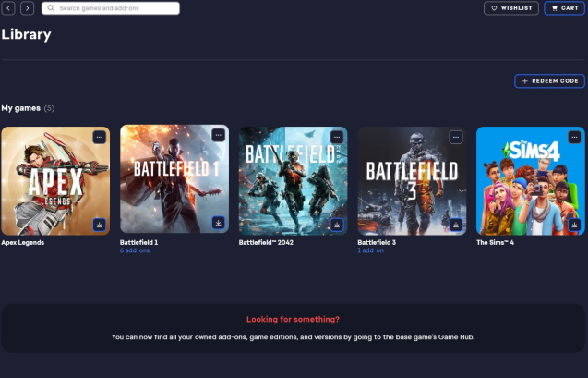Open Battlefield 1 three-dot options menu
Image resolution: width=588 pixels, height=378 pixels.
218,135
